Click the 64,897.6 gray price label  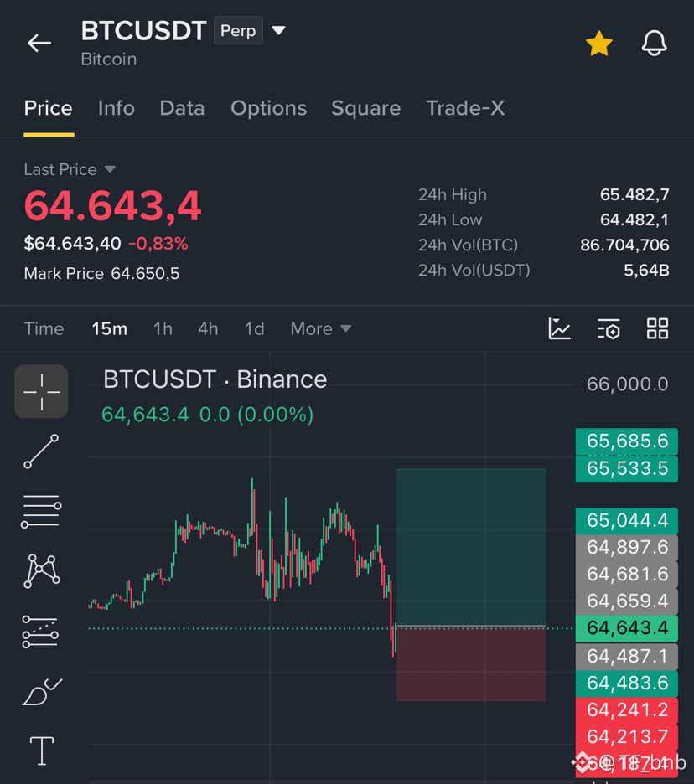(x=626, y=548)
